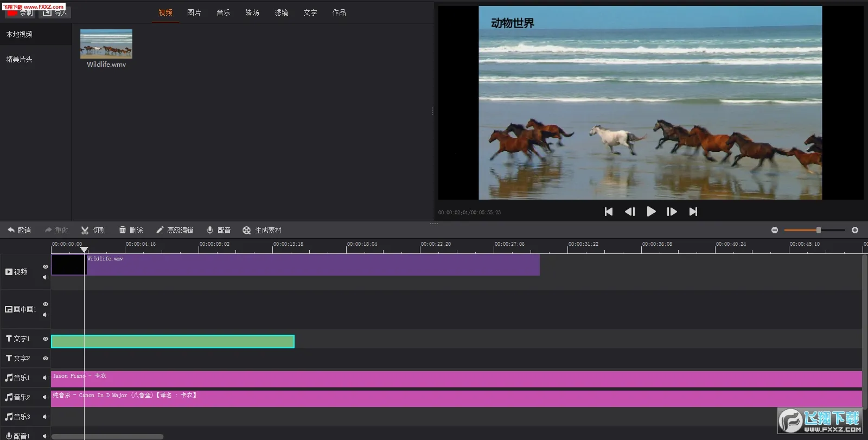868x440 pixels.
Task: Open 高级编辑 advanced editing
Action: pos(175,231)
